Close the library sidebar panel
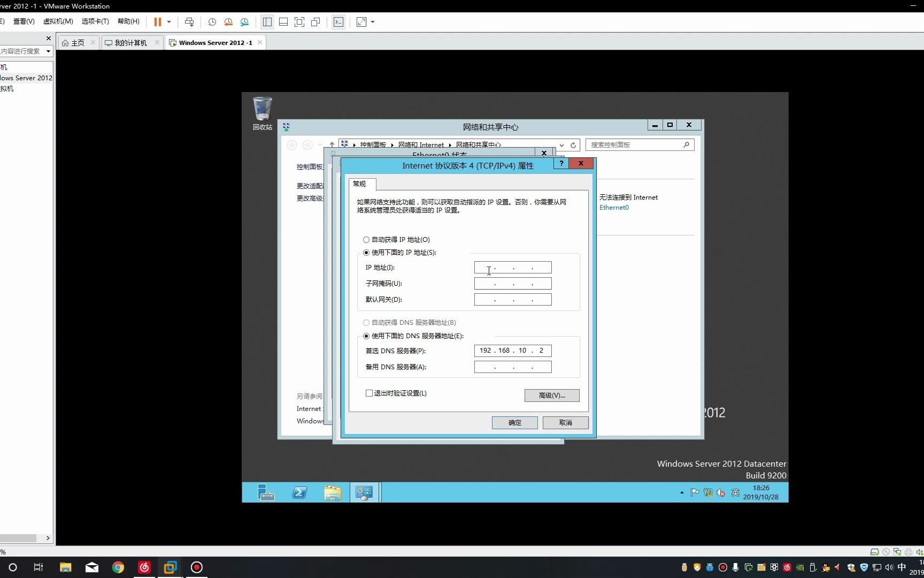 coord(49,39)
